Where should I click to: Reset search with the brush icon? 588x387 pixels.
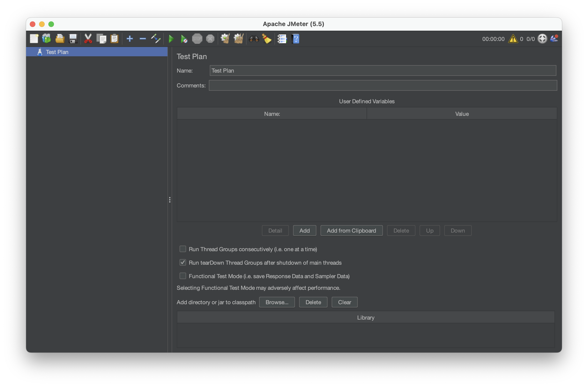tap(267, 39)
